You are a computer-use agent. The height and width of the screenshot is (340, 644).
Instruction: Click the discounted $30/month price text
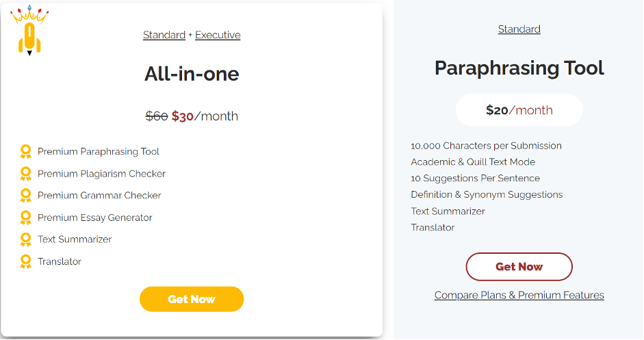[204, 116]
